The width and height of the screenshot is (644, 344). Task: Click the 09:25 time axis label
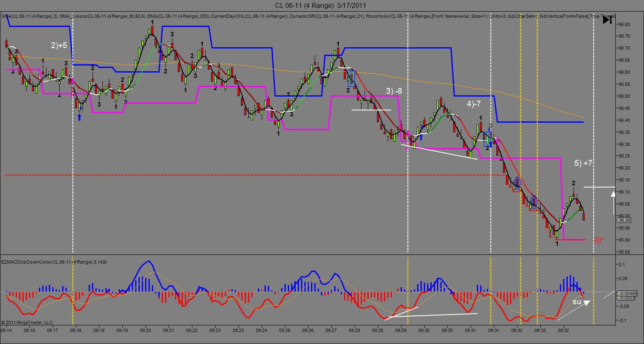(x=285, y=330)
